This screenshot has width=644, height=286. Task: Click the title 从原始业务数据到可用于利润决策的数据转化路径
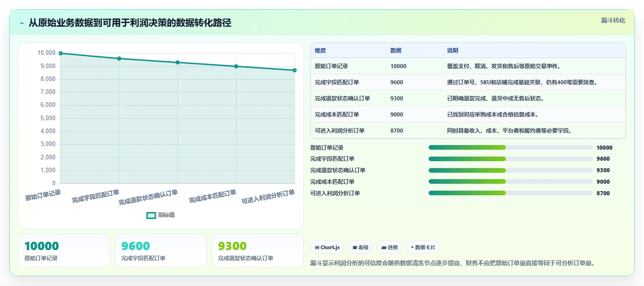[130, 23]
